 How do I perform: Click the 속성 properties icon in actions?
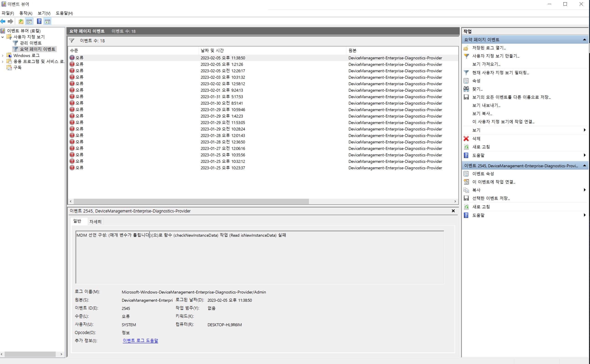[x=466, y=81]
